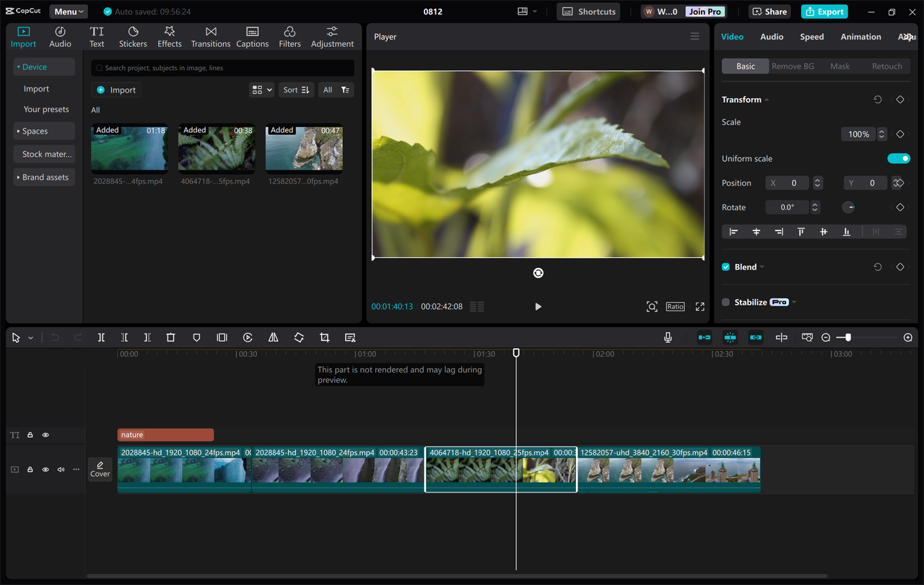This screenshot has height=585, width=924.
Task: Click the Export button
Action: pos(824,11)
